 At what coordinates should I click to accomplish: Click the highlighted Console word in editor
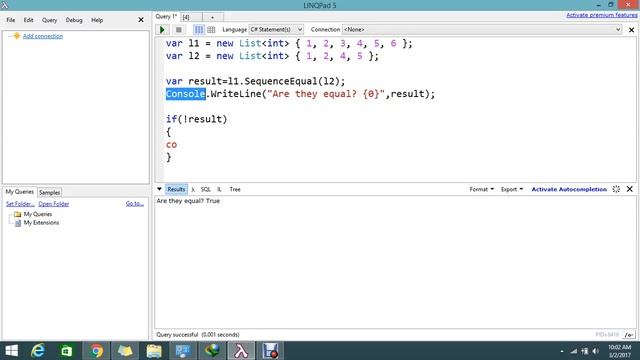pyautogui.click(x=186, y=94)
